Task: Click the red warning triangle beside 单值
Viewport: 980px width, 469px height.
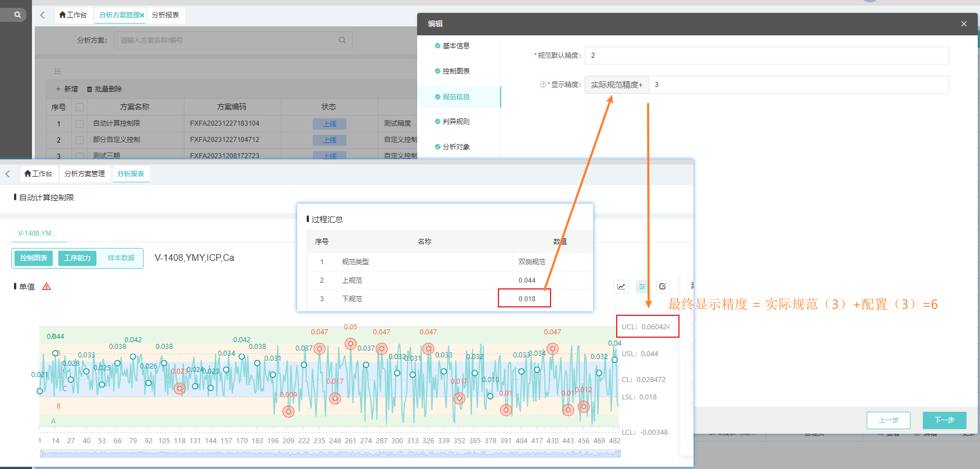Action: click(47, 287)
